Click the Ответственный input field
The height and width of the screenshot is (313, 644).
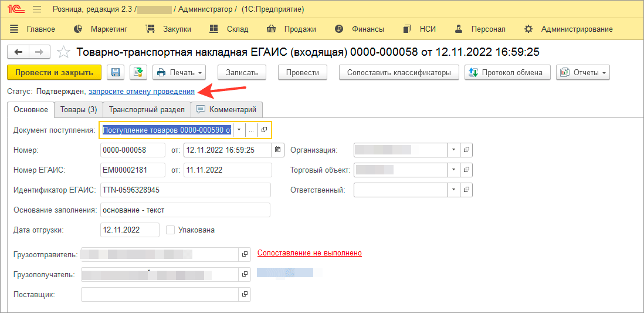pos(401,190)
